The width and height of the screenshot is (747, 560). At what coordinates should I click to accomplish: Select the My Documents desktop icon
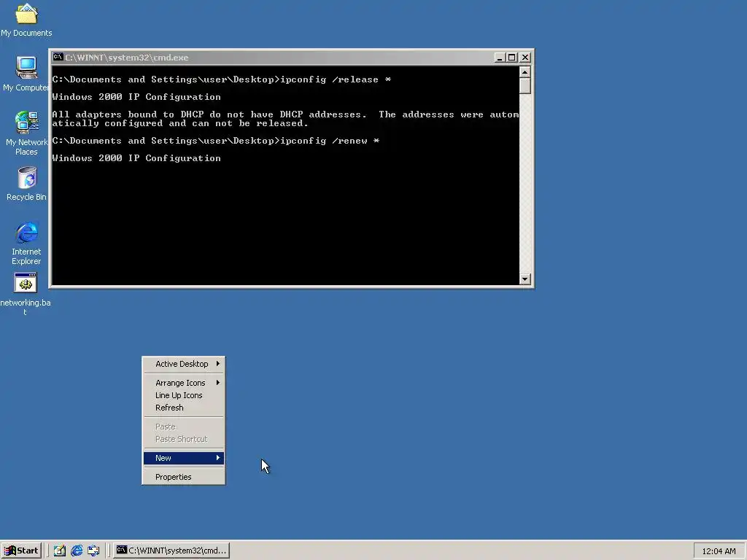pos(26,20)
